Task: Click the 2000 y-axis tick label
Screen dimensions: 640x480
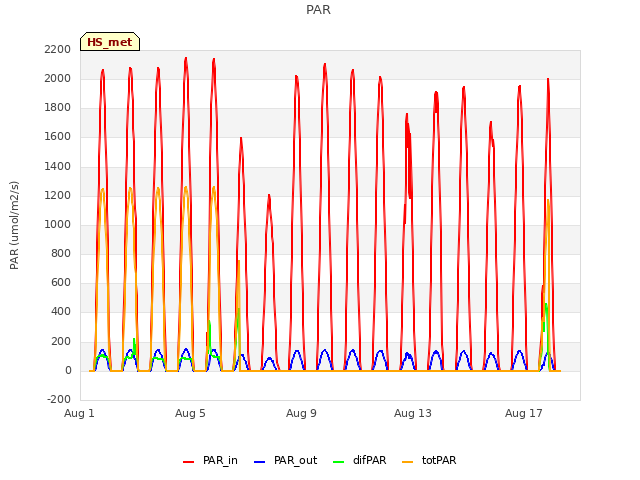Action: coord(58,78)
